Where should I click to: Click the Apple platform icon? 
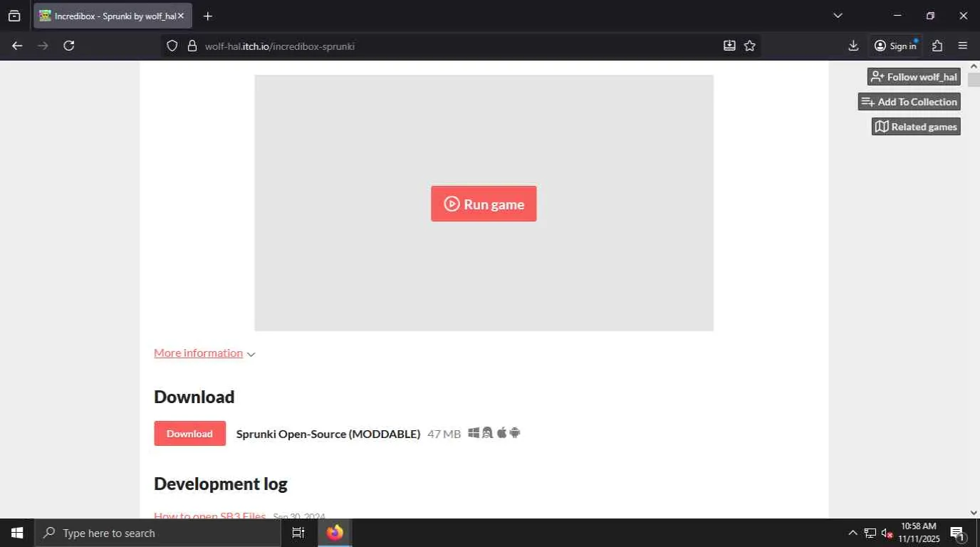pos(501,433)
